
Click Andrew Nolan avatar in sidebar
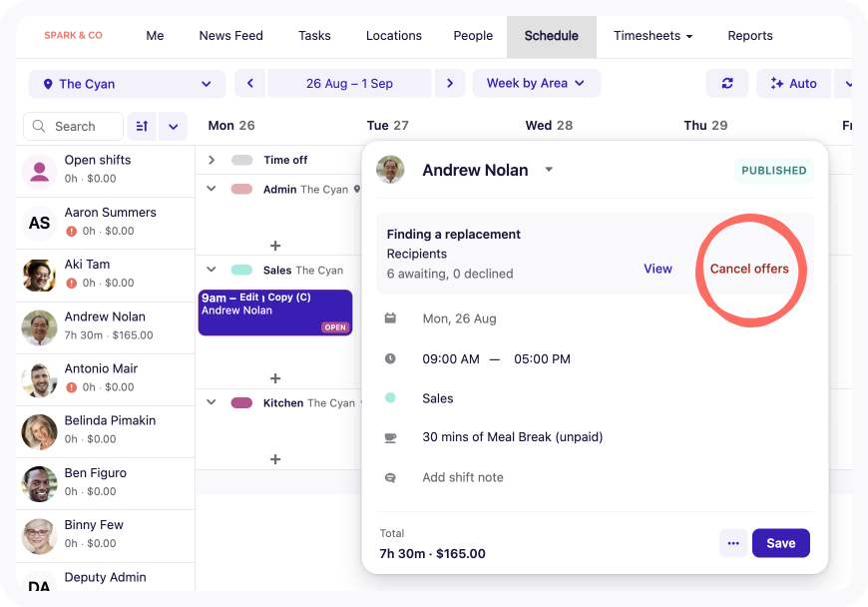[x=39, y=327]
